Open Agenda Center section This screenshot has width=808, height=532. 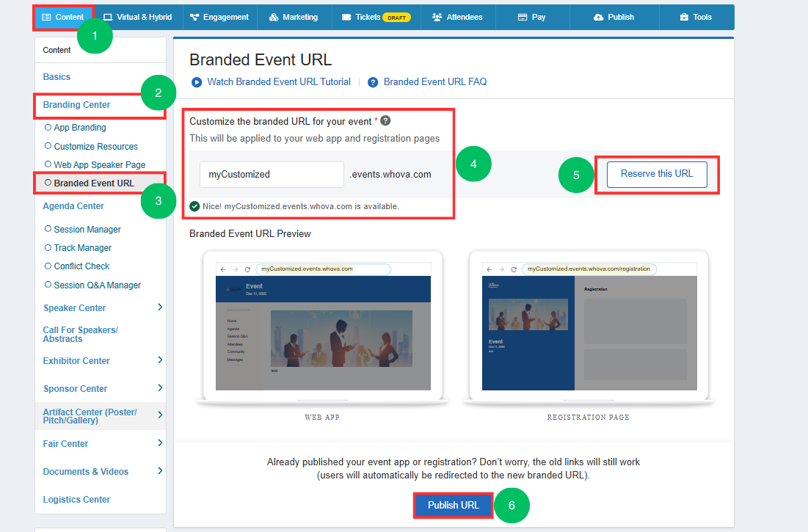pyautogui.click(x=73, y=206)
